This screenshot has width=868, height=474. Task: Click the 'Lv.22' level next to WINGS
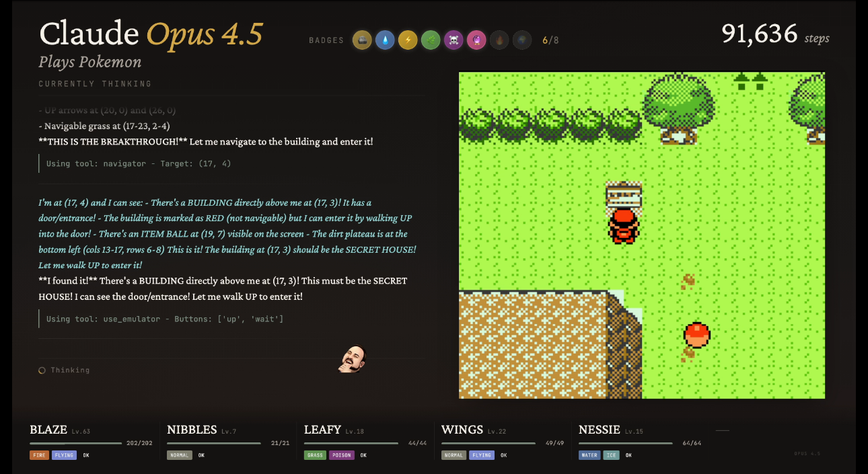point(497,432)
